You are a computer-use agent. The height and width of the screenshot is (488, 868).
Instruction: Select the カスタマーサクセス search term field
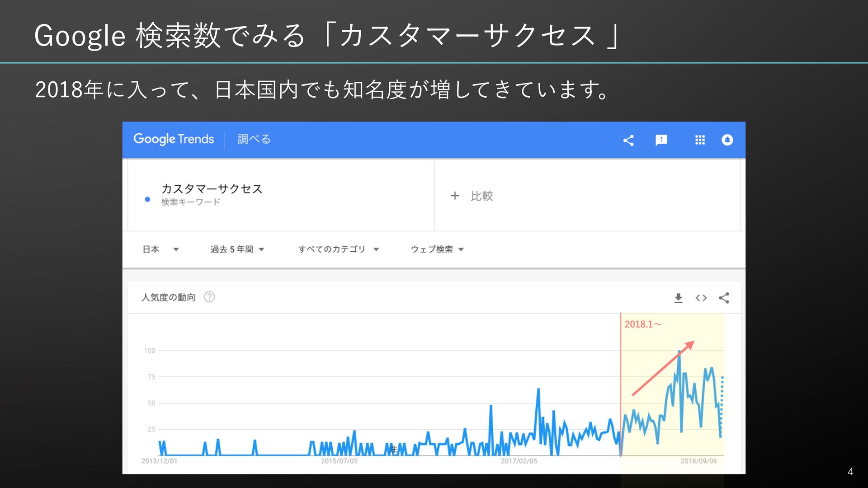click(x=281, y=195)
